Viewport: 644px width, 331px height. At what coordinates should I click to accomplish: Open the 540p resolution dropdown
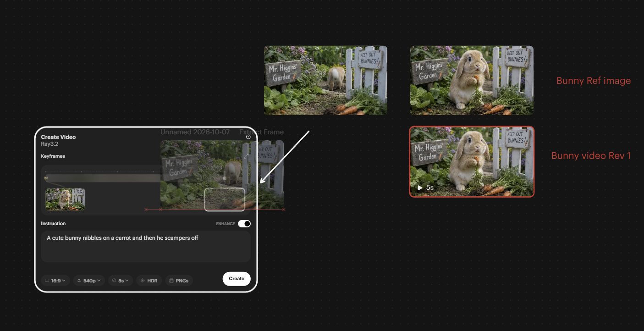pyautogui.click(x=89, y=281)
